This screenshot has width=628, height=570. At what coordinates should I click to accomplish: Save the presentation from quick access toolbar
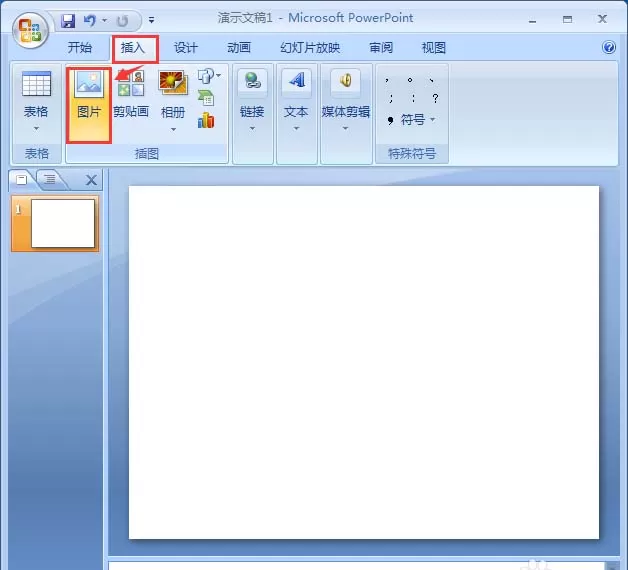tap(68, 20)
